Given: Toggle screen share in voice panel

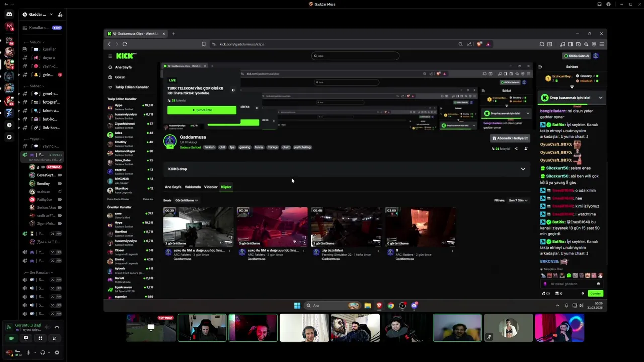Looking at the screenshot, I should click(26, 338).
